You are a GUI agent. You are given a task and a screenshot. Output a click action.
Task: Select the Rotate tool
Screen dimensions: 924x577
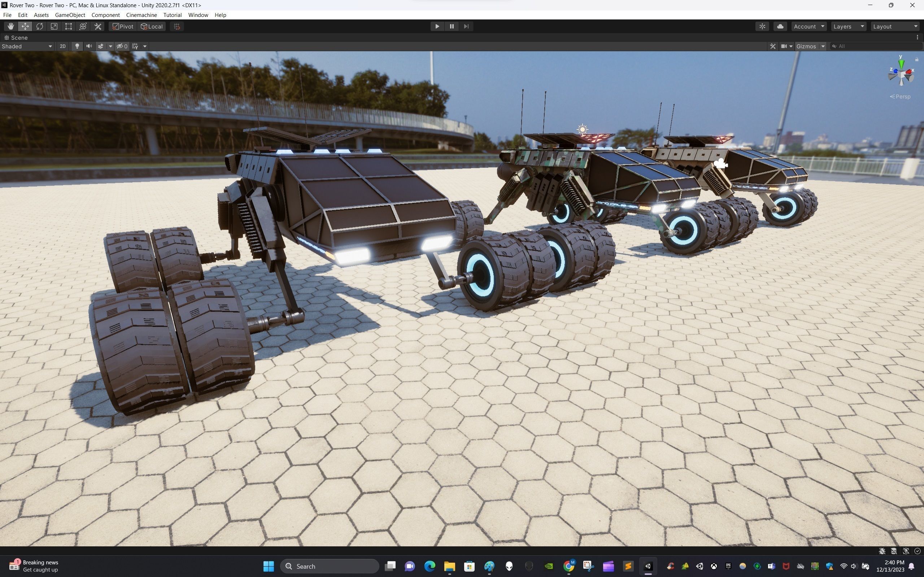pos(39,26)
